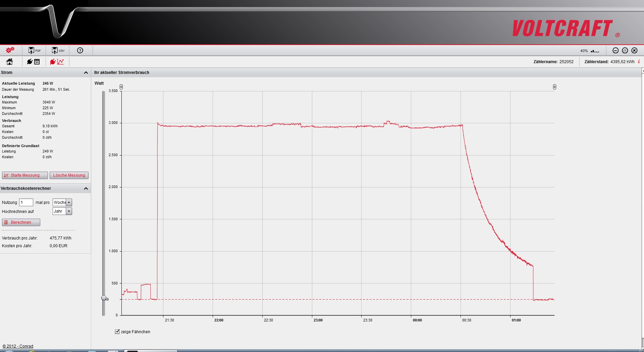Select the live power chart view
This screenshot has width=644, height=352.
click(x=57, y=61)
